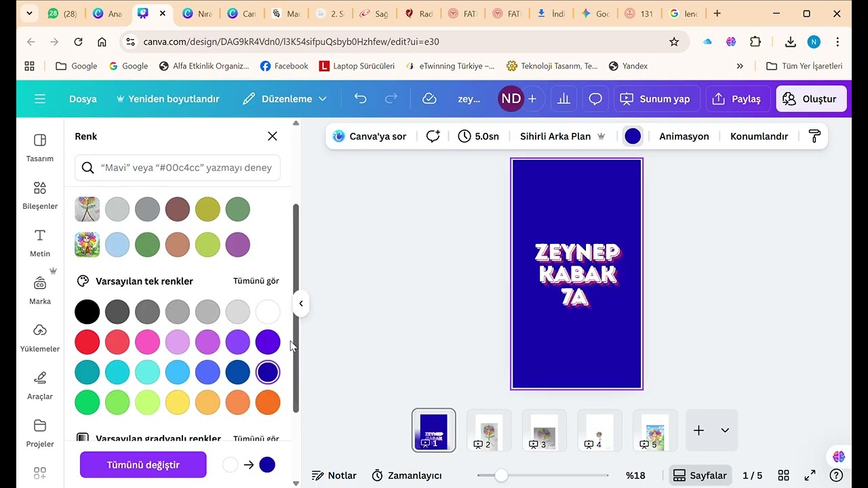Click Tümünü değiştir button
Image resolution: width=868 pixels, height=488 pixels.
(143, 465)
